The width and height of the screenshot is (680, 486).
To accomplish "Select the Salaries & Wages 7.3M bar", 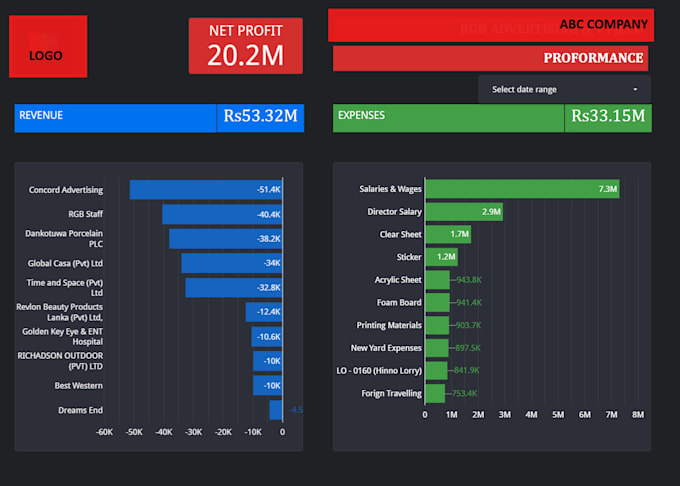I will coord(522,189).
